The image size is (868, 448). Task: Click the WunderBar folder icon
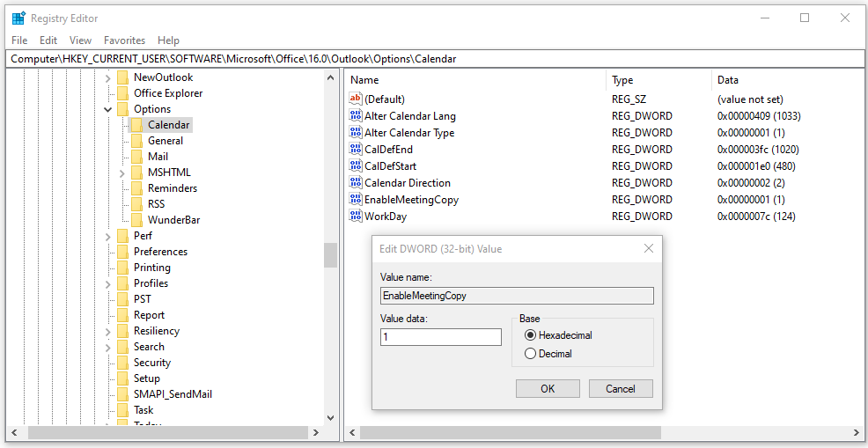click(x=136, y=220)
